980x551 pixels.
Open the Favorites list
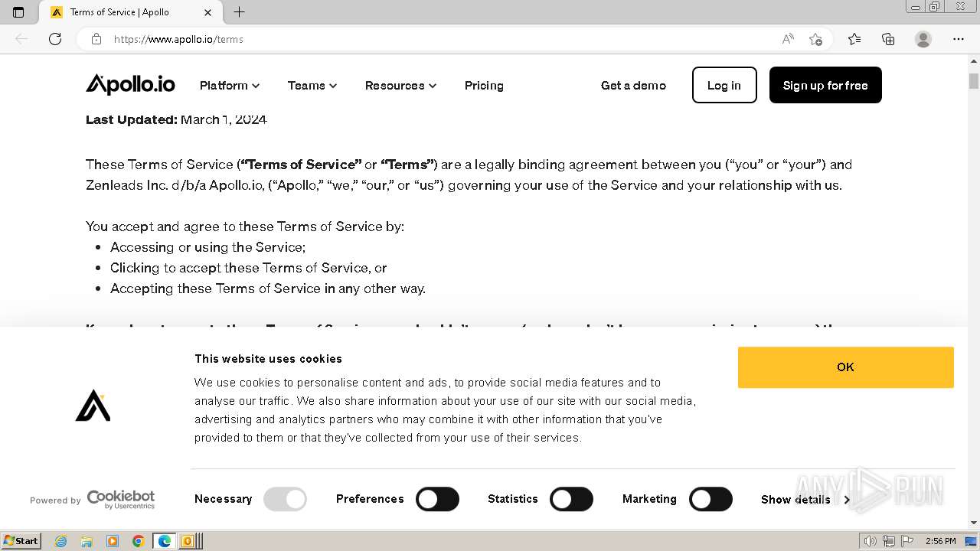coord(854,39)
